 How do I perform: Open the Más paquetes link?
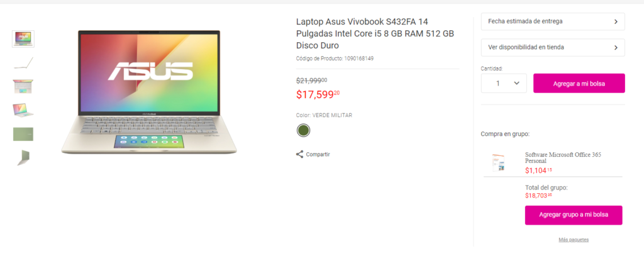(x=574, y=240)
